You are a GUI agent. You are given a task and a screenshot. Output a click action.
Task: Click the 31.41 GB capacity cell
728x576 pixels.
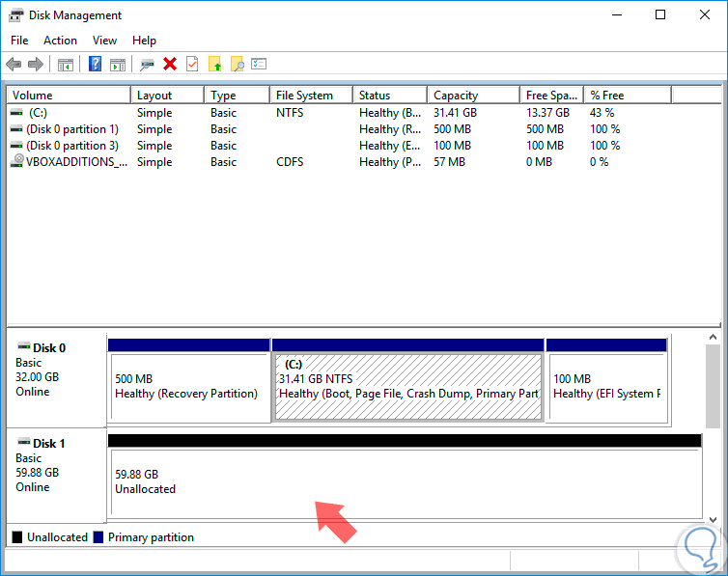point(455,113)
